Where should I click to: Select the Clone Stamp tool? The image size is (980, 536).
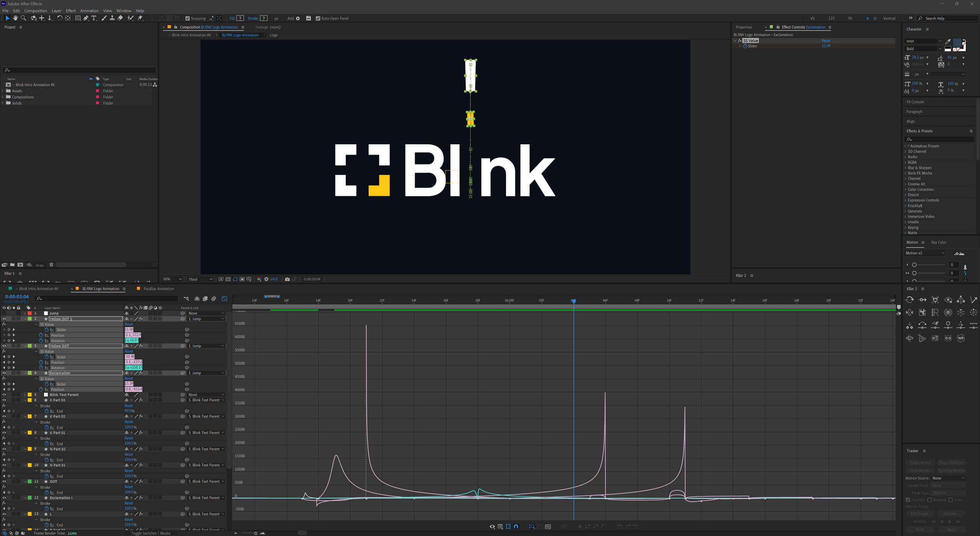pyautogui.click(x=112, y=18)
